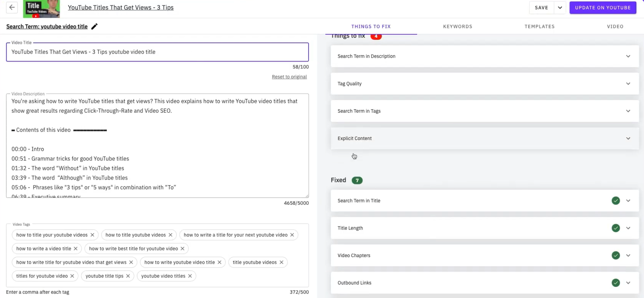Click green checkmark for Search Term in Title
The width and height of the screenshot is (644, 298).
[x=616, y=201]
